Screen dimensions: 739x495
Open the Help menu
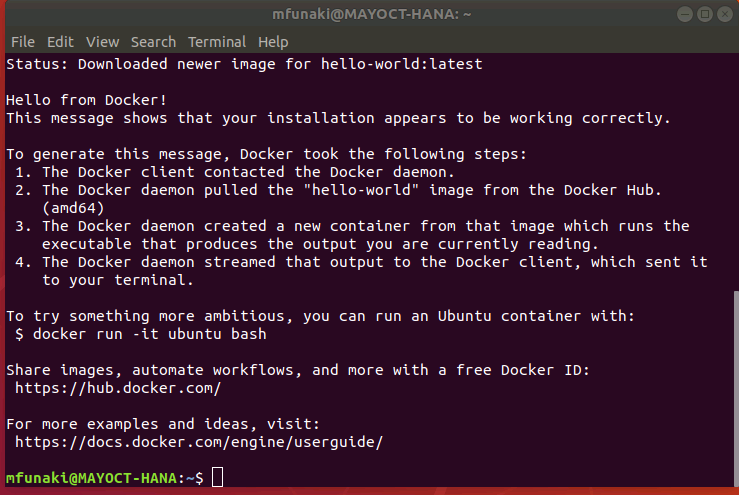[x=273, y=42]
